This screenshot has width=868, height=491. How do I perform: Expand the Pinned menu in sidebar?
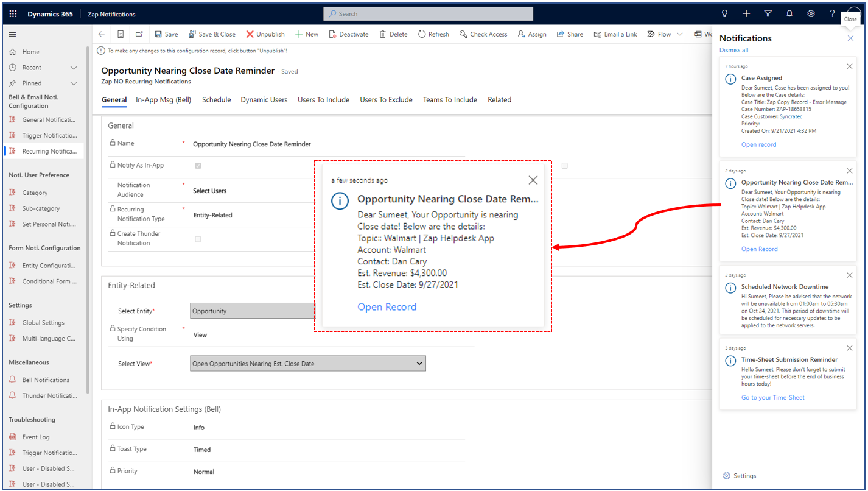pos(74,83)
